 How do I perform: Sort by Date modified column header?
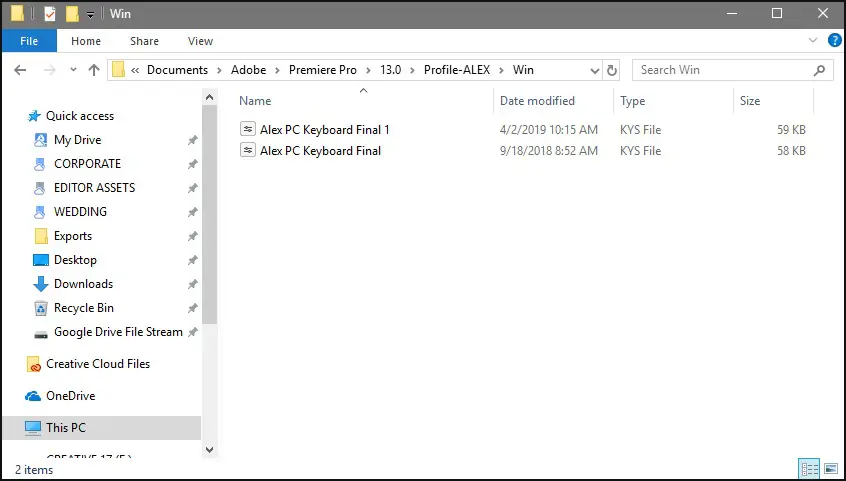[x=537, y=101]
